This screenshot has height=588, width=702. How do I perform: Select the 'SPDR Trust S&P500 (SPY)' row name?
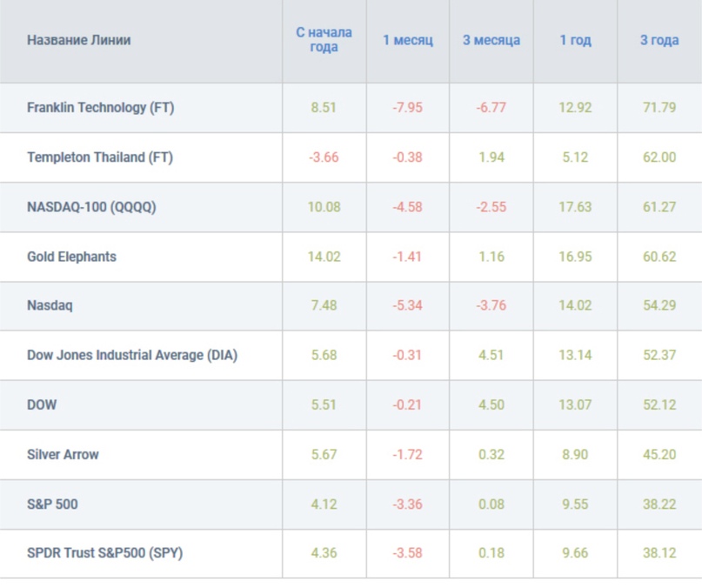point(104,553)
